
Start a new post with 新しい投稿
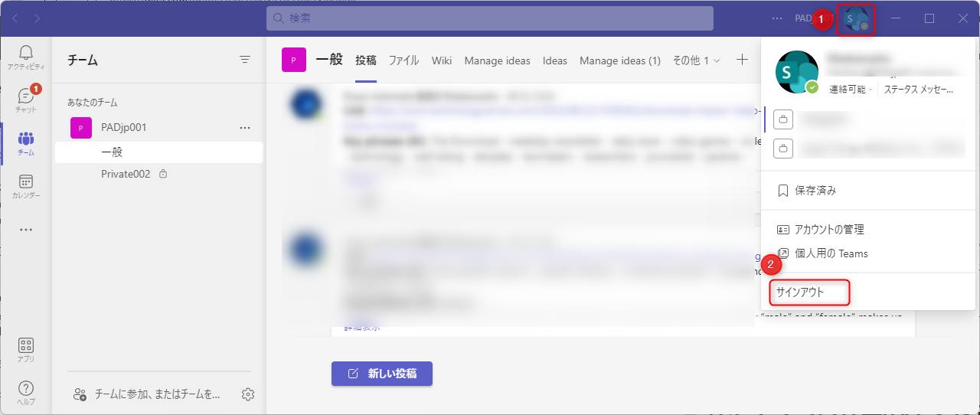tap(382, 374)
